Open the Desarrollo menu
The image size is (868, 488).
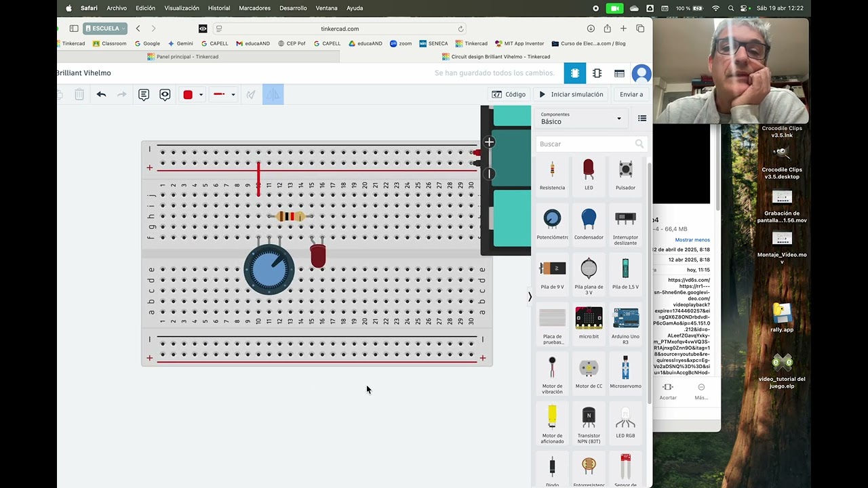293,8
